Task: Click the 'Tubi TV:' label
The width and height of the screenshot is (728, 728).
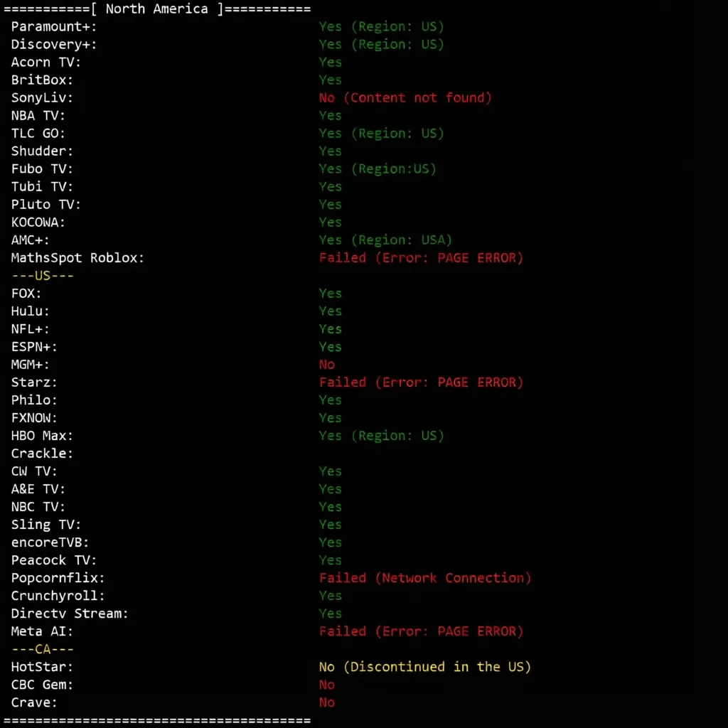Action: pyautogui.click(x=42, y=187)
